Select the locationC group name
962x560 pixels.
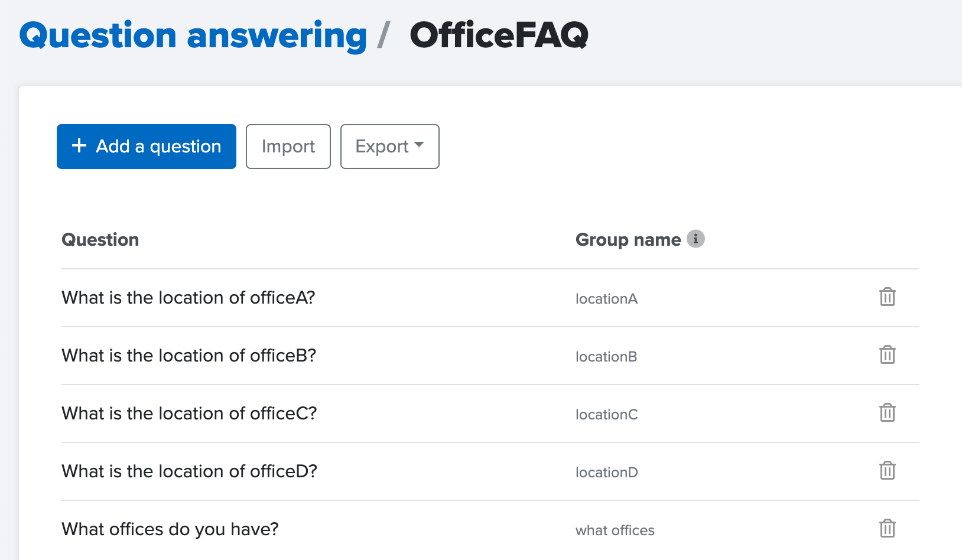click(x=607, y=415)
